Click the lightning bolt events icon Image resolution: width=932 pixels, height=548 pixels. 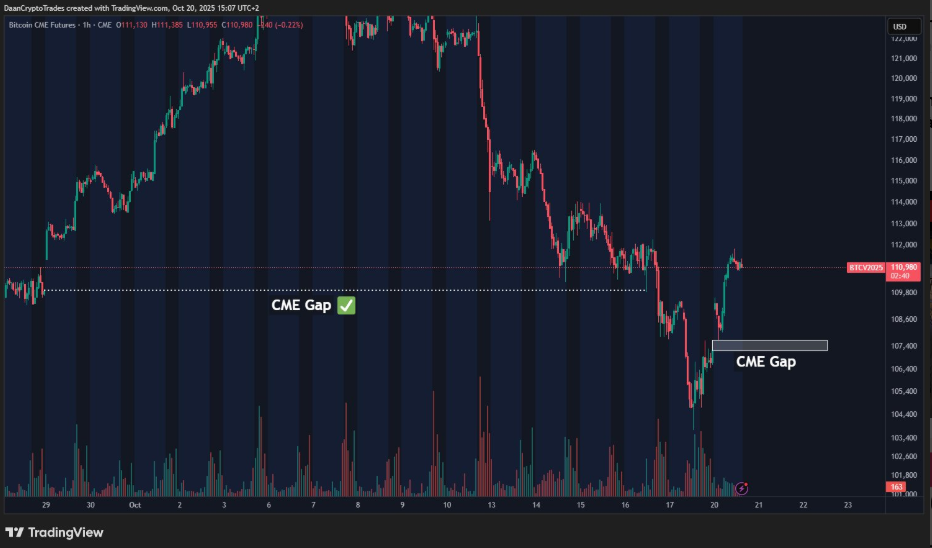pos(741,488)
